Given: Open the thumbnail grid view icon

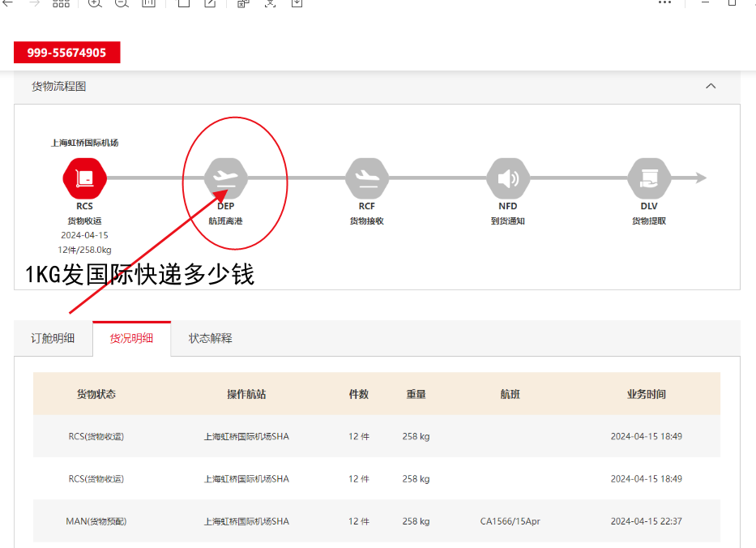Looking at the screenshot, I should [x=61, y=3].
